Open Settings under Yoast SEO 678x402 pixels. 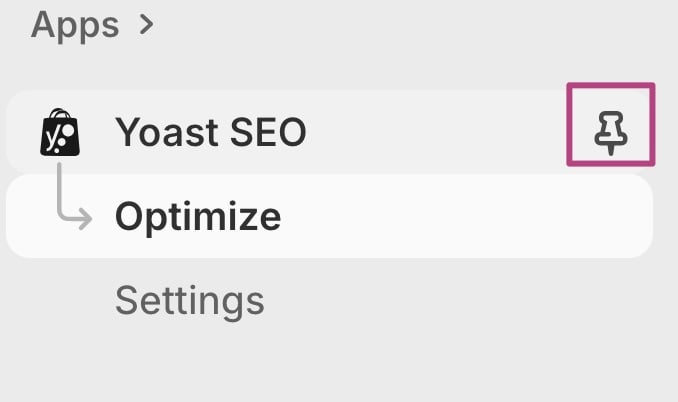(x=189, y=299)
